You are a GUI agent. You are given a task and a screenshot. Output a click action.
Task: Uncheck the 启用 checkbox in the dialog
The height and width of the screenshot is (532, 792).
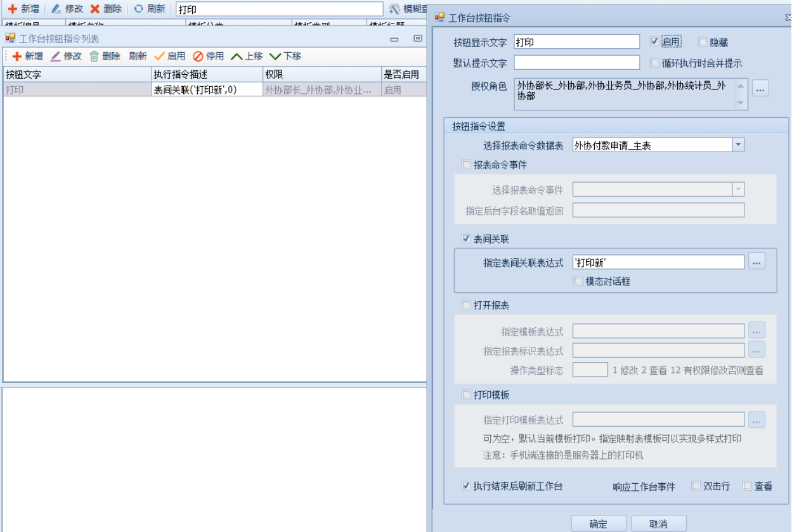(654, 42)
